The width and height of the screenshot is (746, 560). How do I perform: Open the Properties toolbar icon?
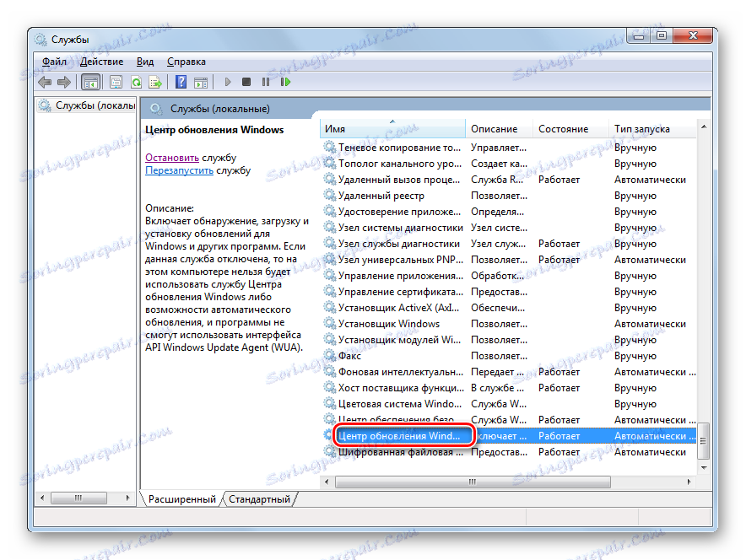pos(116,83)
